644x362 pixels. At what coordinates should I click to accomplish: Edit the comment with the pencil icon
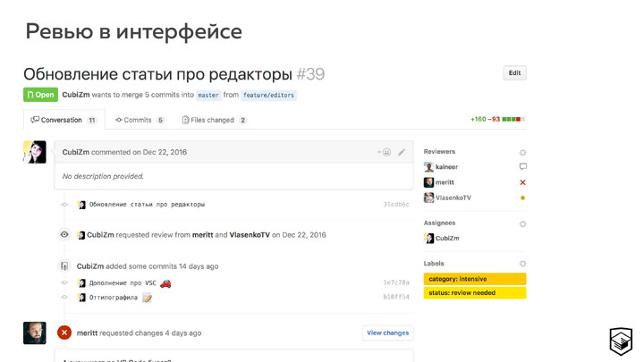[x=402, y=152]
